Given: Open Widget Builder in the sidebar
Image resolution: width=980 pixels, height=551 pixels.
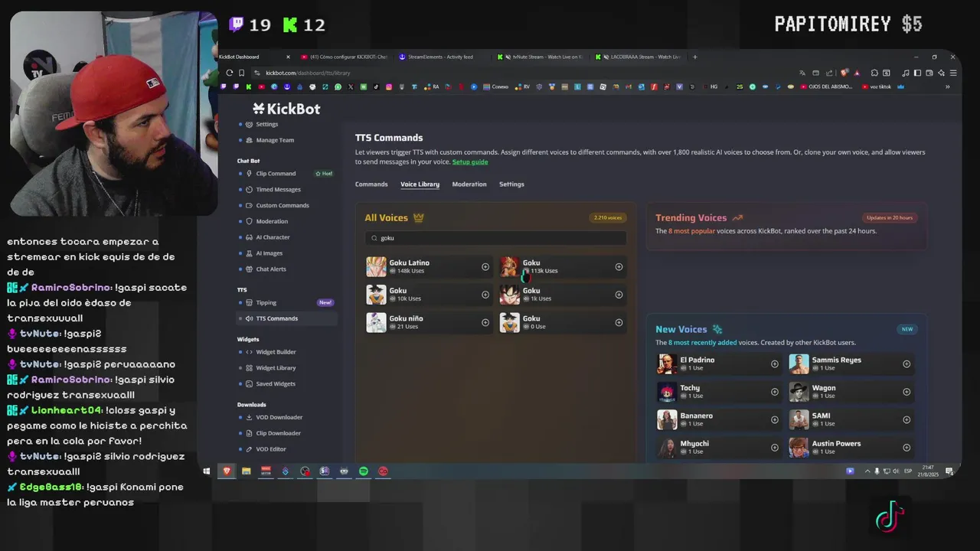Looking at the screenshot, I should pyautogui.click(x=276, y=352).
